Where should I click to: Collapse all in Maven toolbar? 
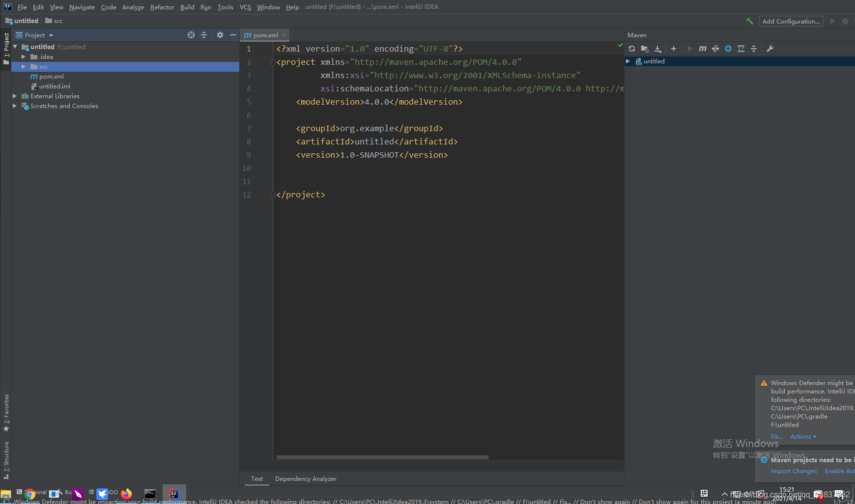754,49
